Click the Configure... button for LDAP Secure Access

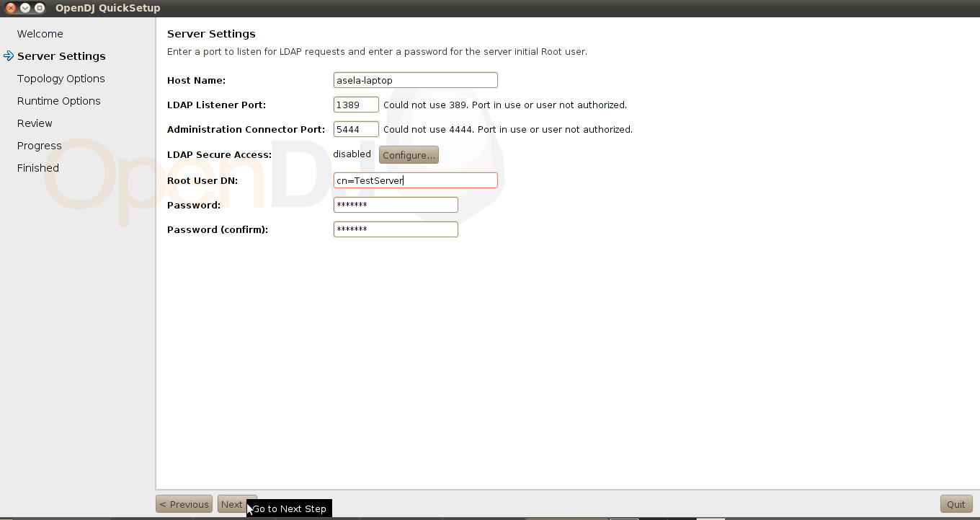coord(409,155)
